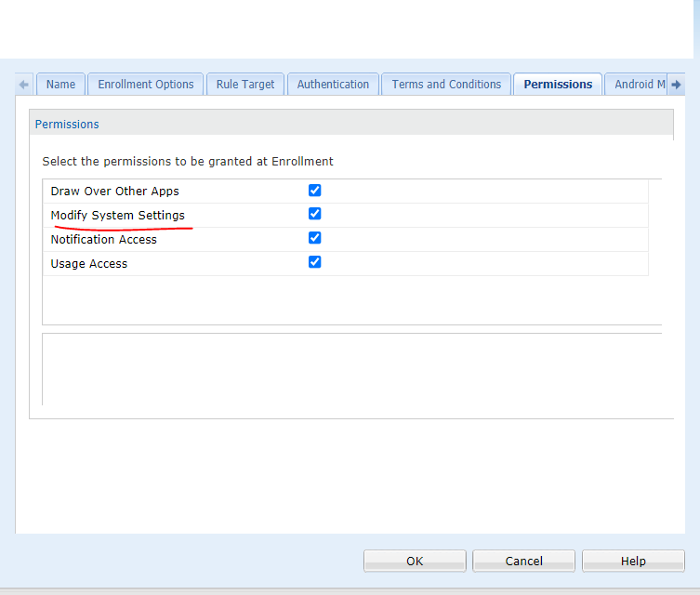Go to the Rule Target tab
Image resolution: width=700 pixels, height=595 pixels.
245,85
